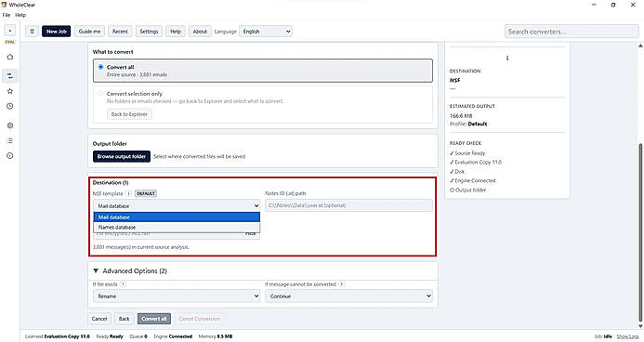Click the sidebar collapse dot button
644x342 pixels.
10,31
